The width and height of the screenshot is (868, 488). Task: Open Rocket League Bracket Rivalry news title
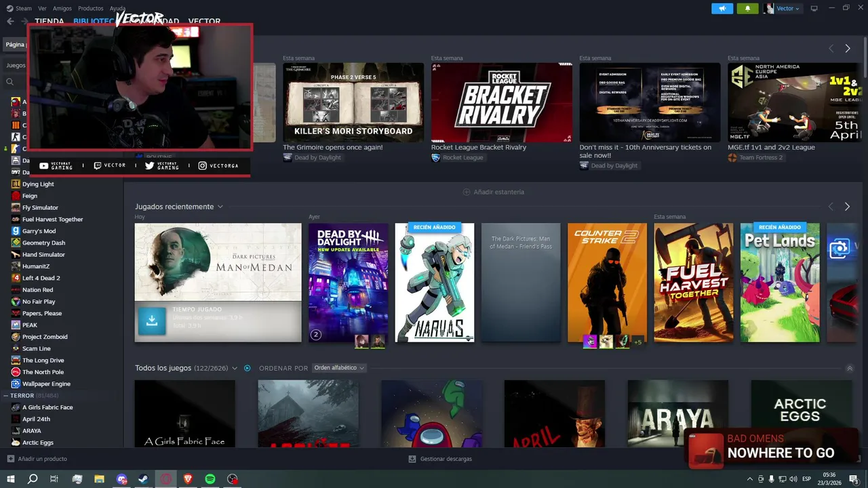[x=479, y=147]
